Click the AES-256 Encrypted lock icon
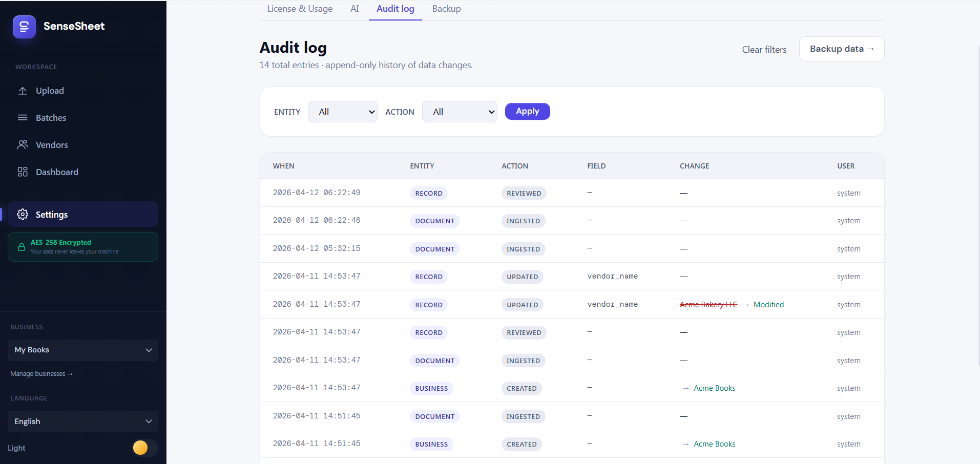Viewport: 980px width, 464px height. coord(21,246)
